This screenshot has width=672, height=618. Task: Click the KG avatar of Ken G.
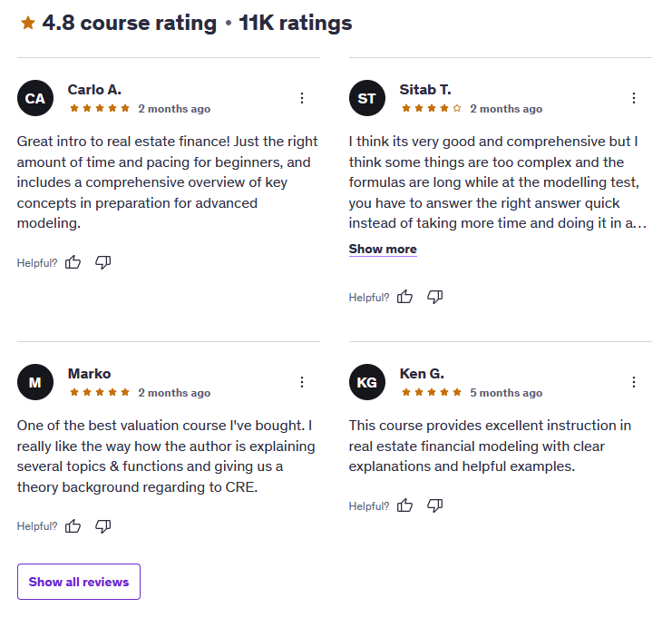click(367, 382)
